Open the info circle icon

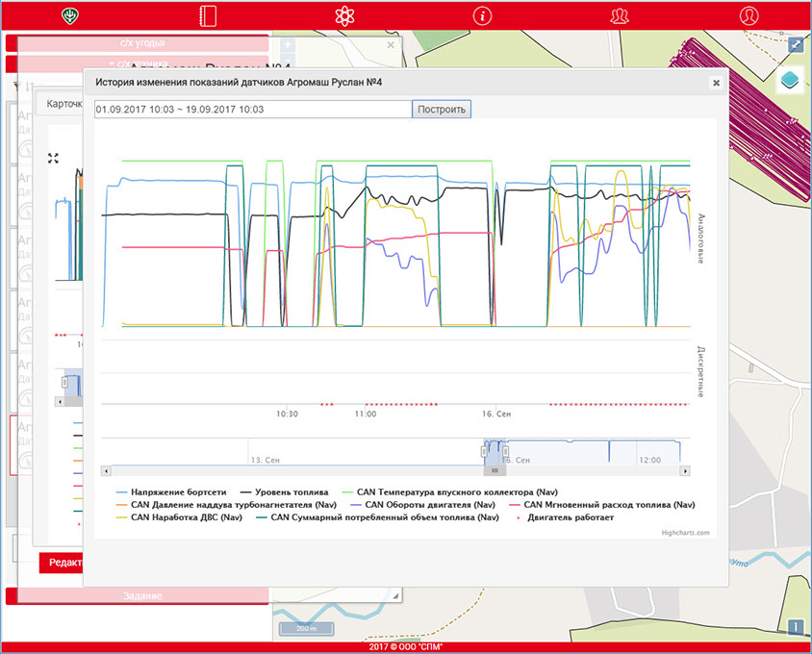pos(482,15)
